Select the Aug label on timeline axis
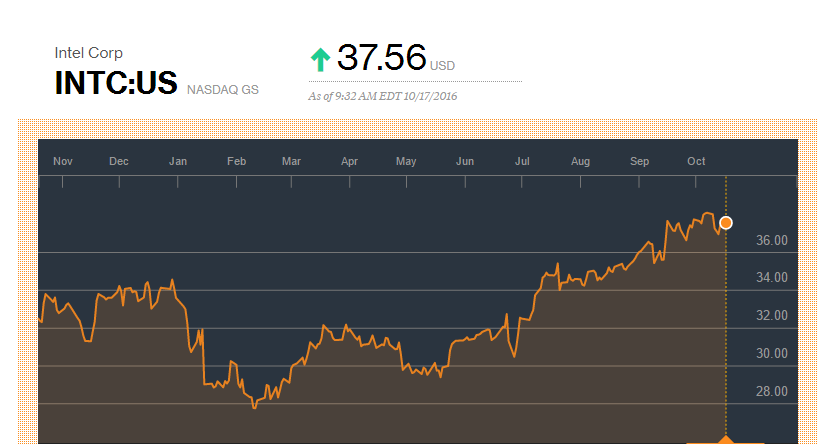 click(580, 161)
